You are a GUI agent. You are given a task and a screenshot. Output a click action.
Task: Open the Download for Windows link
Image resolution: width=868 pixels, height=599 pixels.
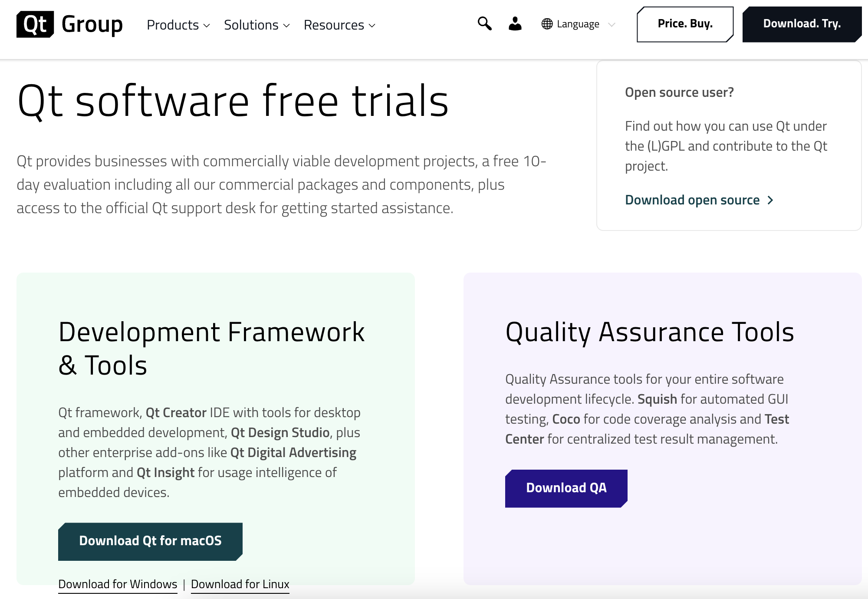tap(118, 584)
